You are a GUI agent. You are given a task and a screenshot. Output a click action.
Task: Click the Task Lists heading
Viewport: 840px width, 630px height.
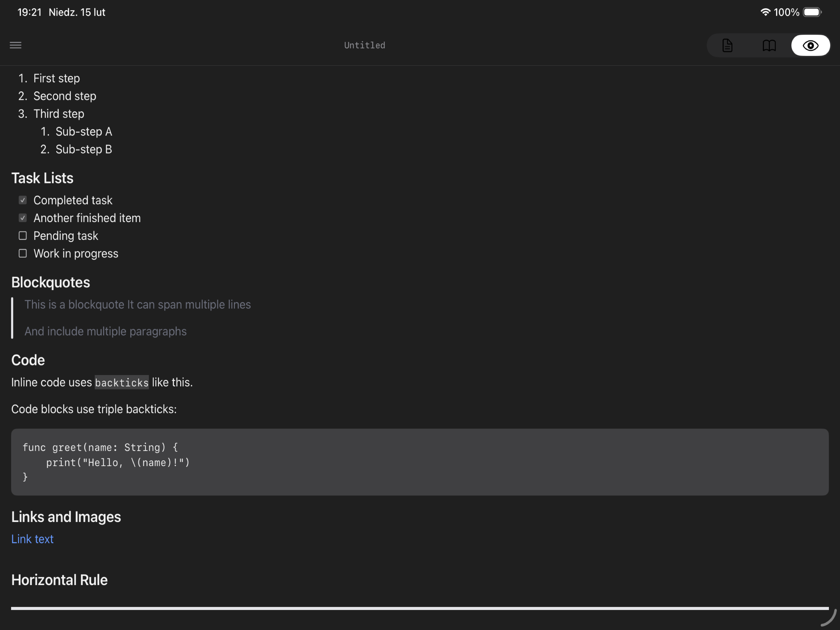pos(42,178)
